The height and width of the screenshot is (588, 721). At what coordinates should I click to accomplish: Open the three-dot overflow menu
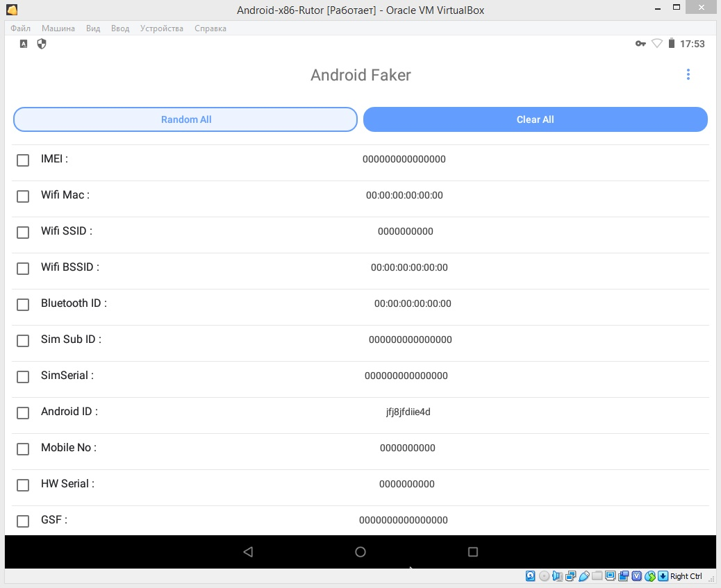(688, 75)
